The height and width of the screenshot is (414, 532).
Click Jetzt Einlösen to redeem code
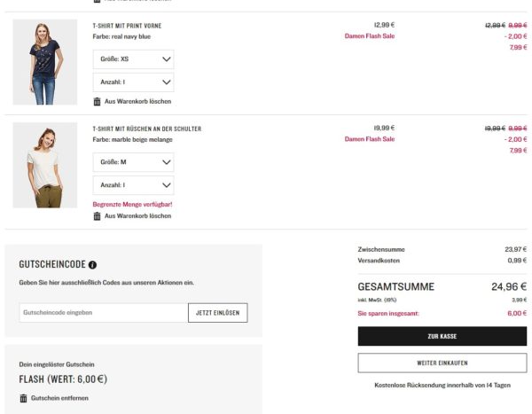[x=217, y=313]
